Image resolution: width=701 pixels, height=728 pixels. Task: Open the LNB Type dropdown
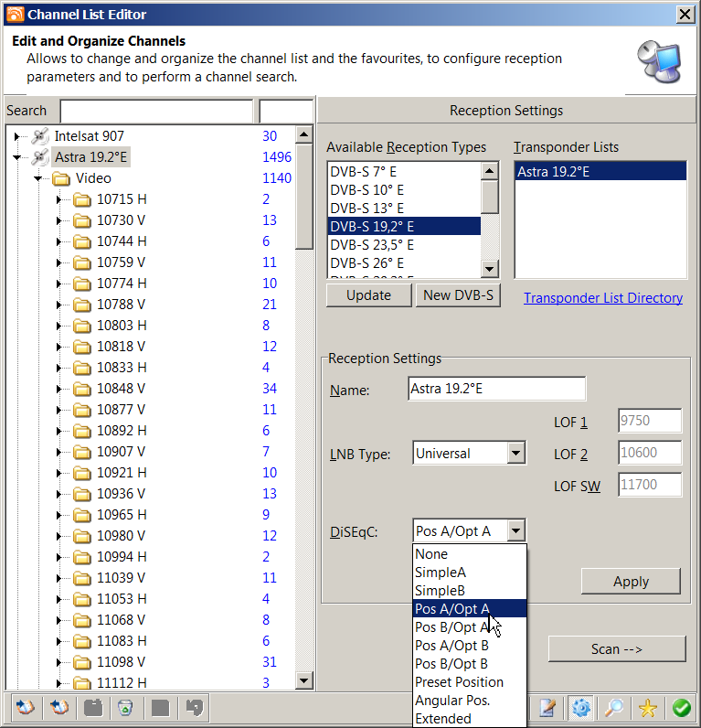516,453
